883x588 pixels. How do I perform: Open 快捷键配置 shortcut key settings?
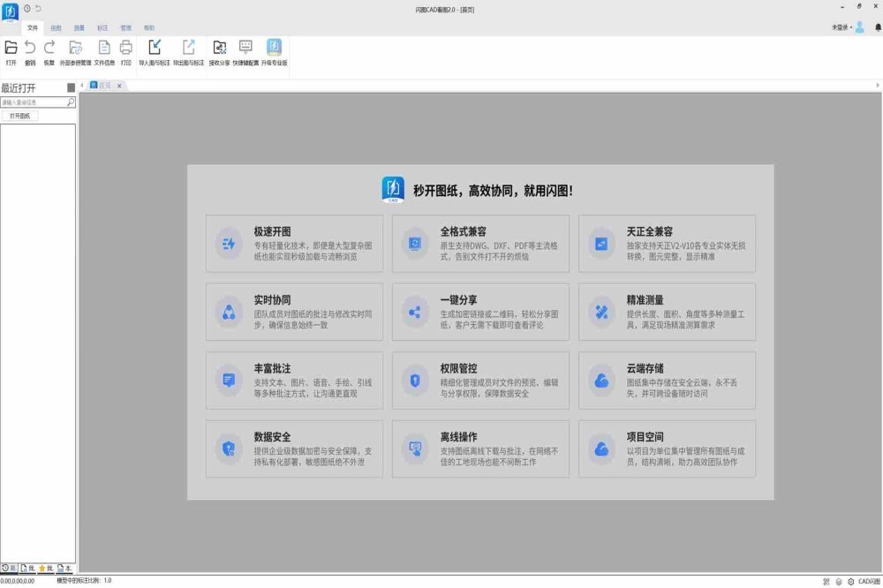click(245, 52)
